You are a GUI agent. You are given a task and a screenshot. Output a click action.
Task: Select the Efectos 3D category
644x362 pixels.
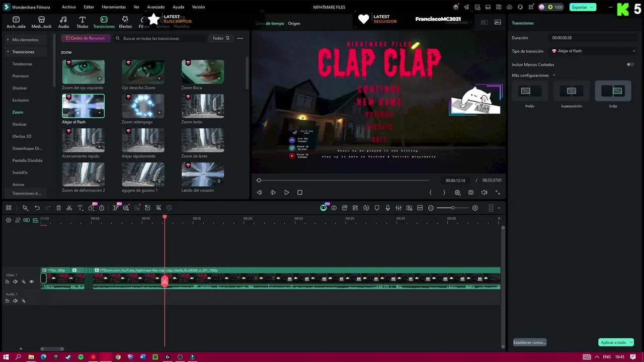tap(22, 136)
